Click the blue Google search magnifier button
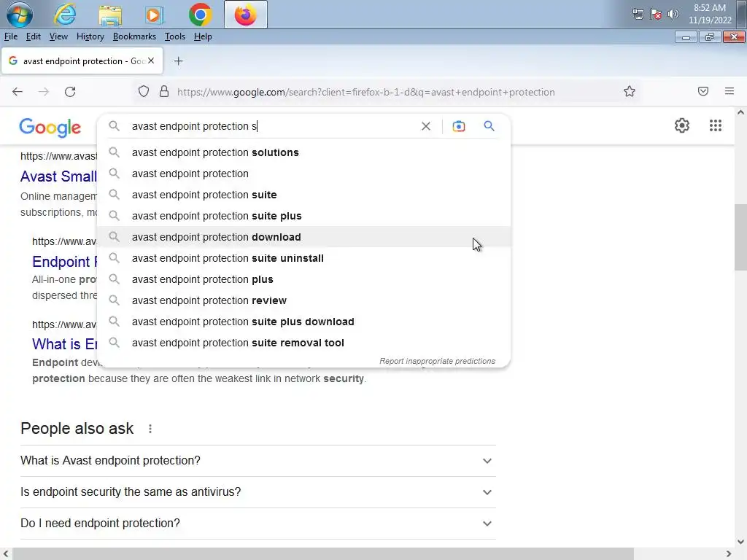Screen dimensions: 747x560 489,125
